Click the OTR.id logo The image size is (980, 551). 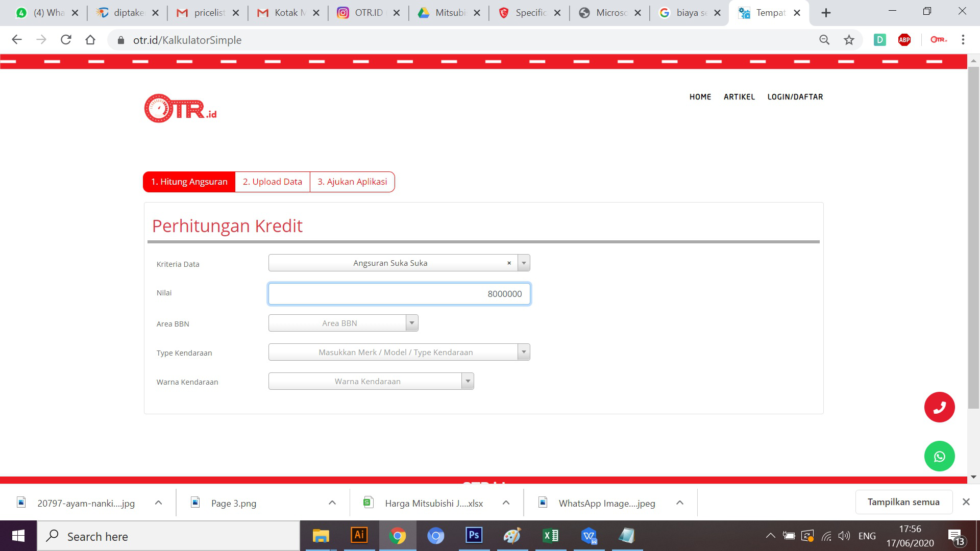pyautogui.click(x=180, y=108)
